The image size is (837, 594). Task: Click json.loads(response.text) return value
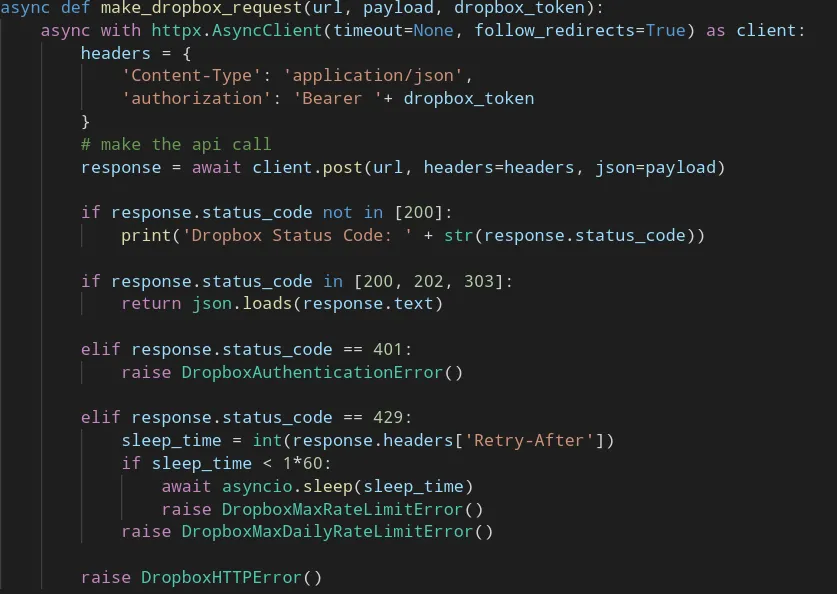318,304
